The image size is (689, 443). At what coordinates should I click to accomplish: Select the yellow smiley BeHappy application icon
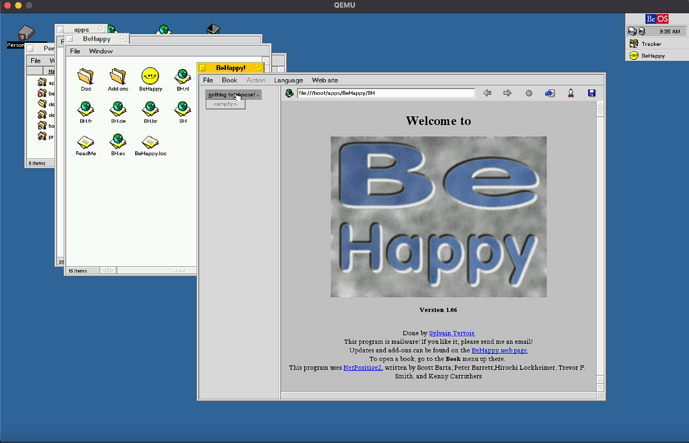(150, 76)
